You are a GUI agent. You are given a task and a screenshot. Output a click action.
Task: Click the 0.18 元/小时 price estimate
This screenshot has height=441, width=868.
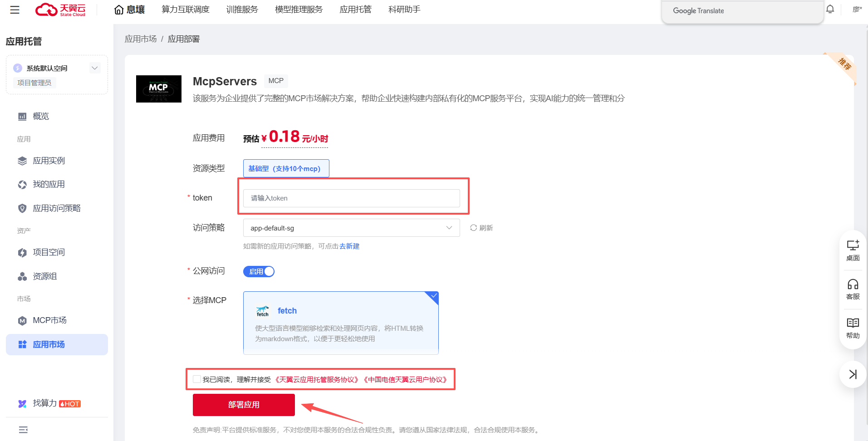point(294,137)
